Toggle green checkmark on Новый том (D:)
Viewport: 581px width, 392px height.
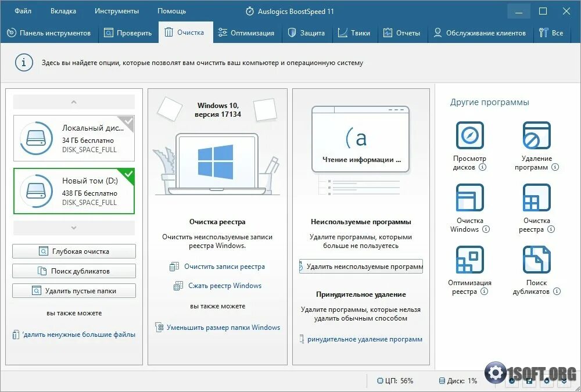128,174
